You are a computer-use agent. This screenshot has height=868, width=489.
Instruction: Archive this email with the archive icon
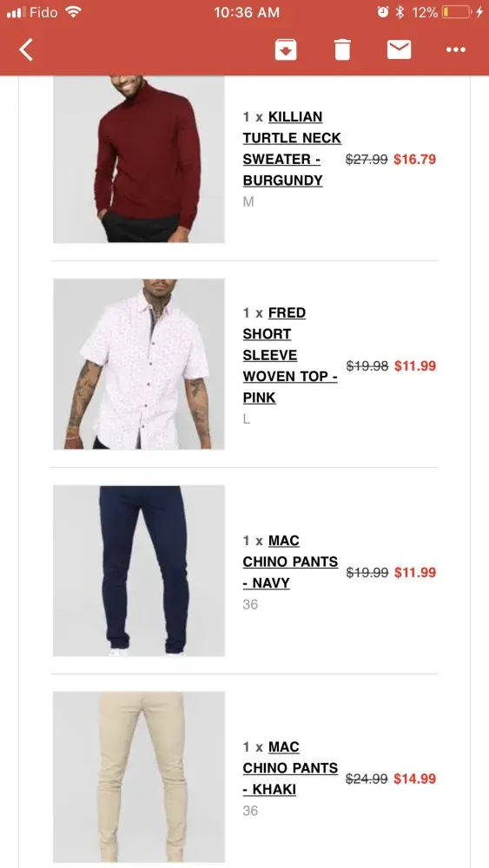click(x=286, y=49)
